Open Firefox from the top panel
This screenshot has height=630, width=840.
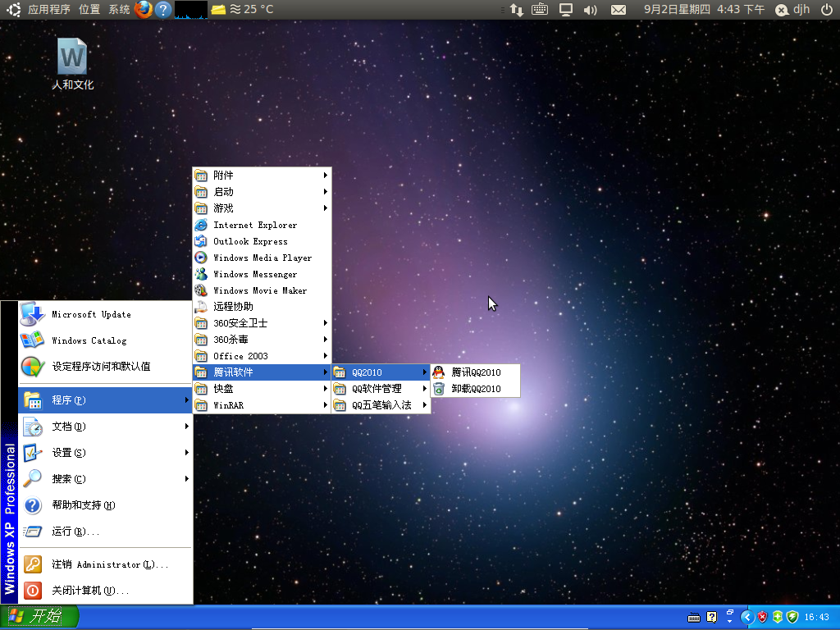click(x=144, y=9)
